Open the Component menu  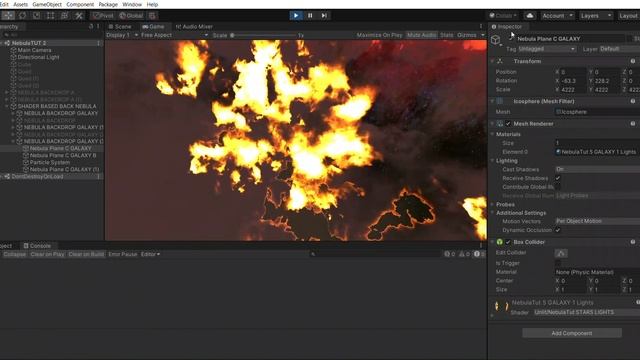80,4
